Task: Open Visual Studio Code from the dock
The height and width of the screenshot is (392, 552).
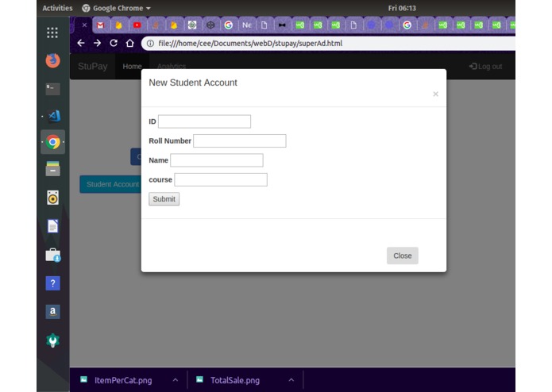Action: pyautogui.click(x=54, y=116)
